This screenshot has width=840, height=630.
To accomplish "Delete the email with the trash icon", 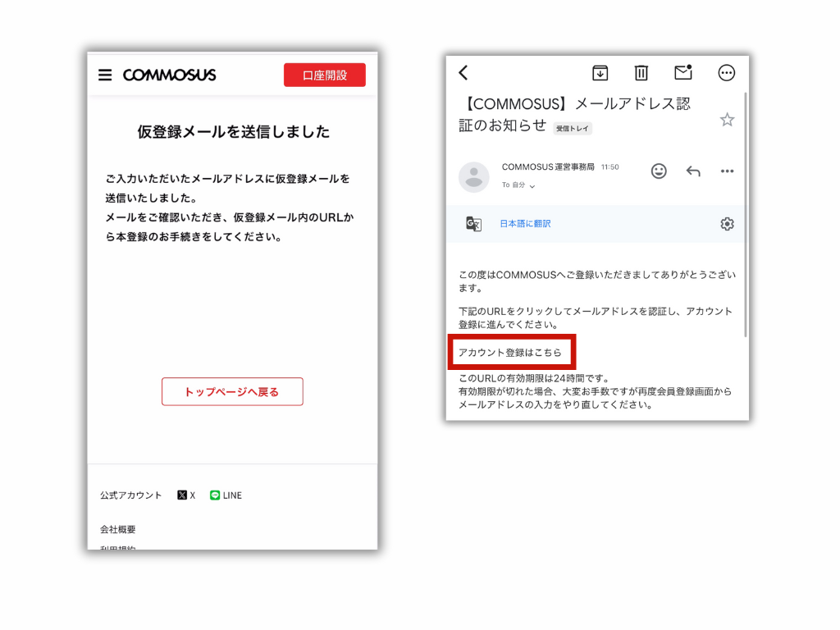I will point(641,72).
